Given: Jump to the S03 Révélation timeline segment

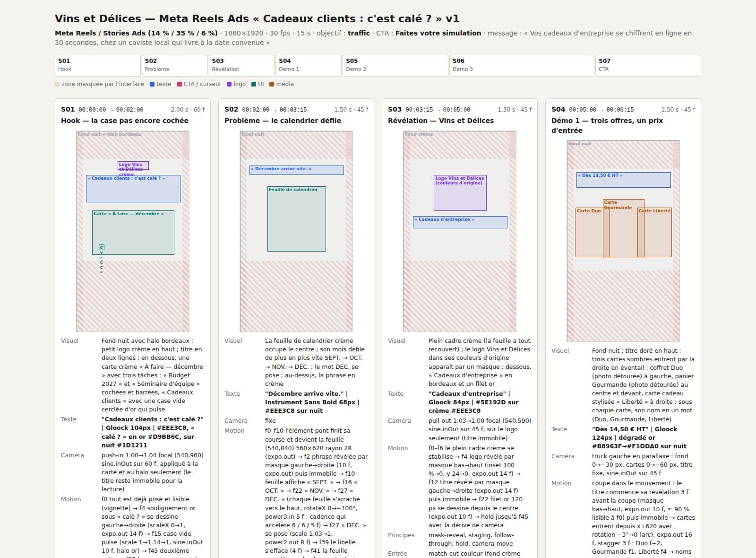Looking at the screenshot, I should tap(242, 65).
